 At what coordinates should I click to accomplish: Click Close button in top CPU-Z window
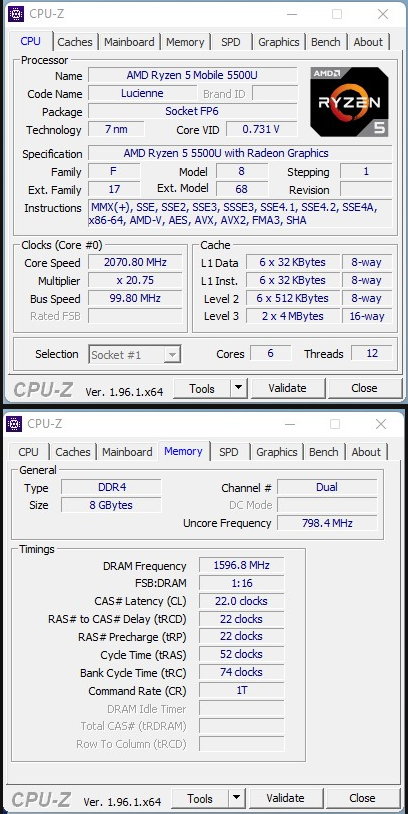364,388
